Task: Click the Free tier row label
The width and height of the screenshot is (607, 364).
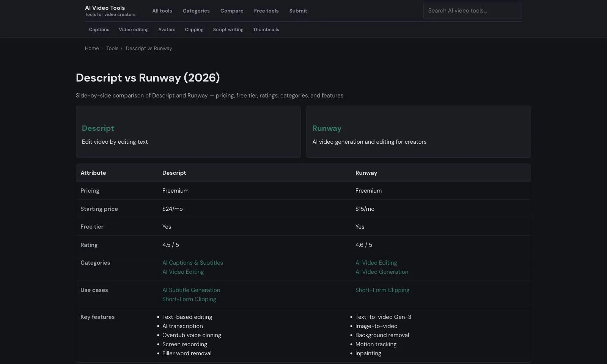Action: coord(92,227)
